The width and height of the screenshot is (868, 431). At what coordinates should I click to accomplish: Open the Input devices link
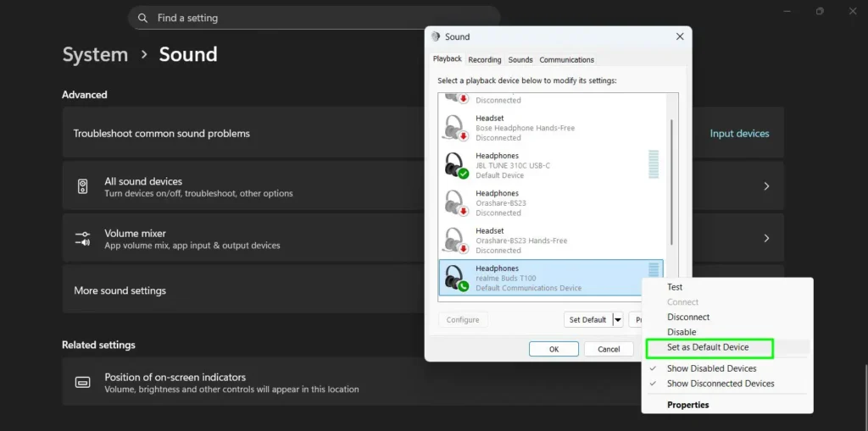coord(739,133)
